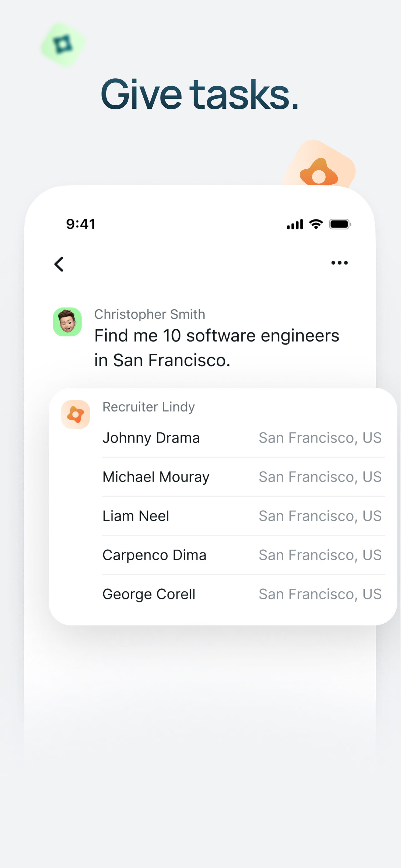Tap the Christopher Smith sender name

click(x=150, y=314)
